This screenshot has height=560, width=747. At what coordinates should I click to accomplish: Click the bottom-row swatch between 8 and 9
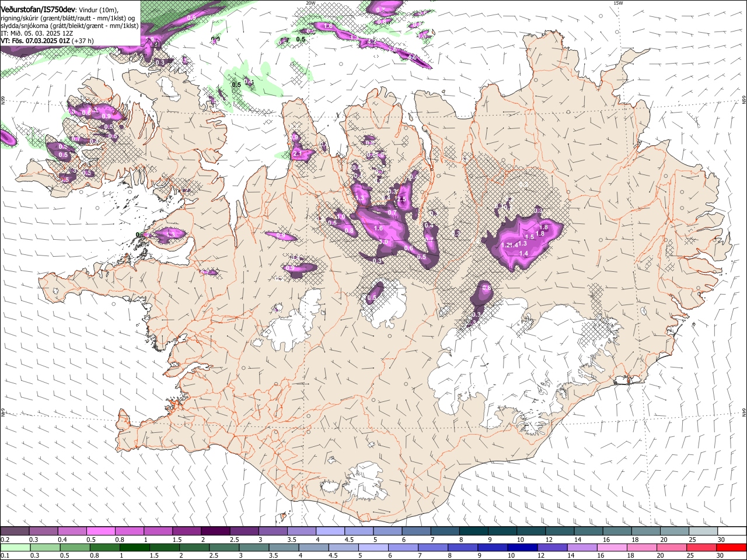pyautogui.click(x=463, y=547)
